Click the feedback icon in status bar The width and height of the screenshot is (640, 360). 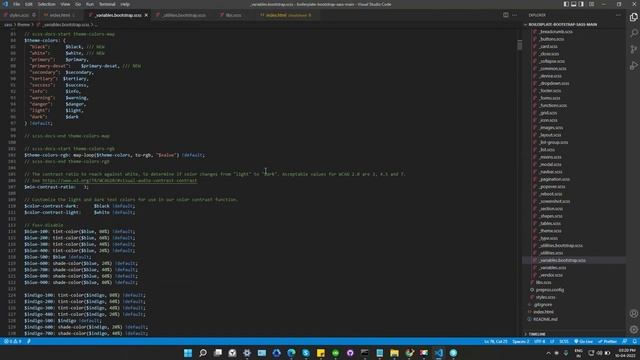625,341
